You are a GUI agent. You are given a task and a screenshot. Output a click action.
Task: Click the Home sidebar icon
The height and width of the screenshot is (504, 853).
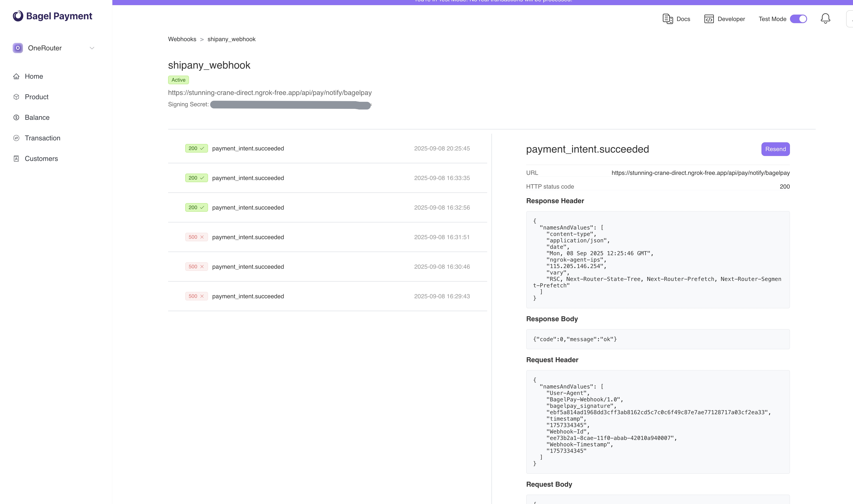(16, 76)
